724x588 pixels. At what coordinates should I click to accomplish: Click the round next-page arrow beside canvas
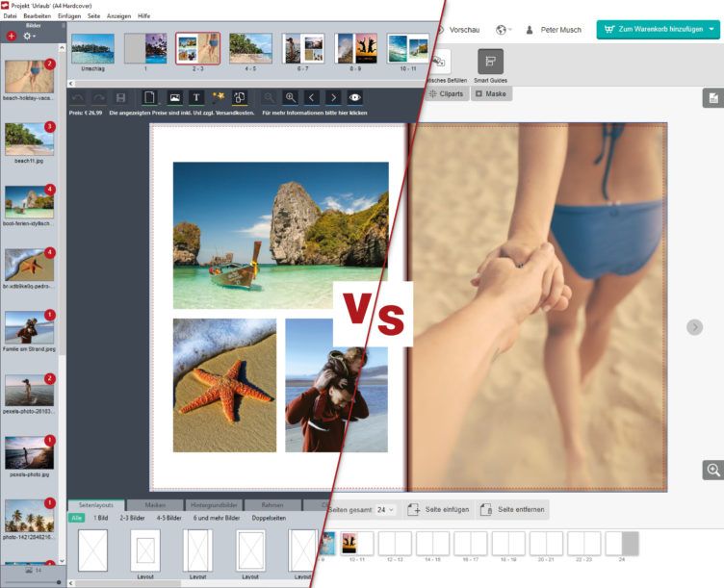(694, 327)
